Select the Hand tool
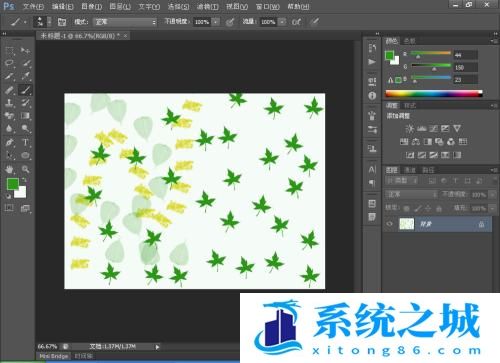Screen dimensions: 500x363 (x=10, y=169)
